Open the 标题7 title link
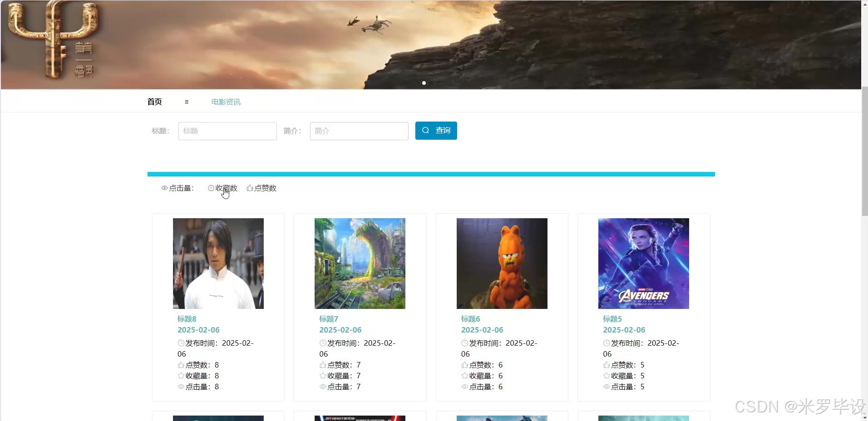The width and height of the screenshot is (868, 421). [329, 319]
